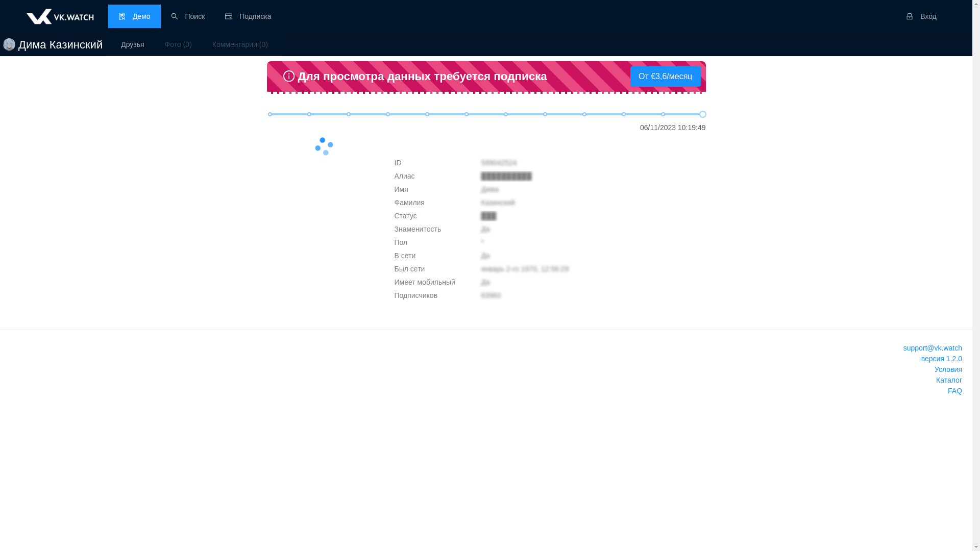Click the timestamp 06/11/2023 10:19:49

point(672,128)
